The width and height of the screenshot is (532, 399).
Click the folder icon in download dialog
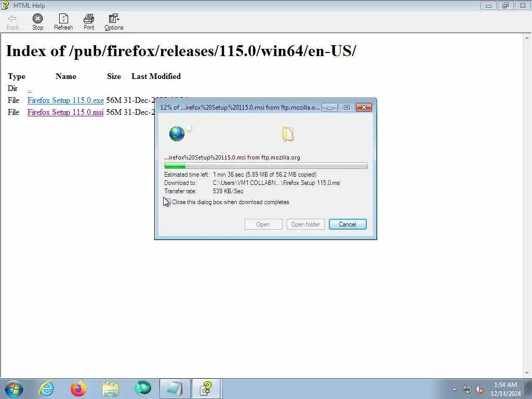coord(288,134)
